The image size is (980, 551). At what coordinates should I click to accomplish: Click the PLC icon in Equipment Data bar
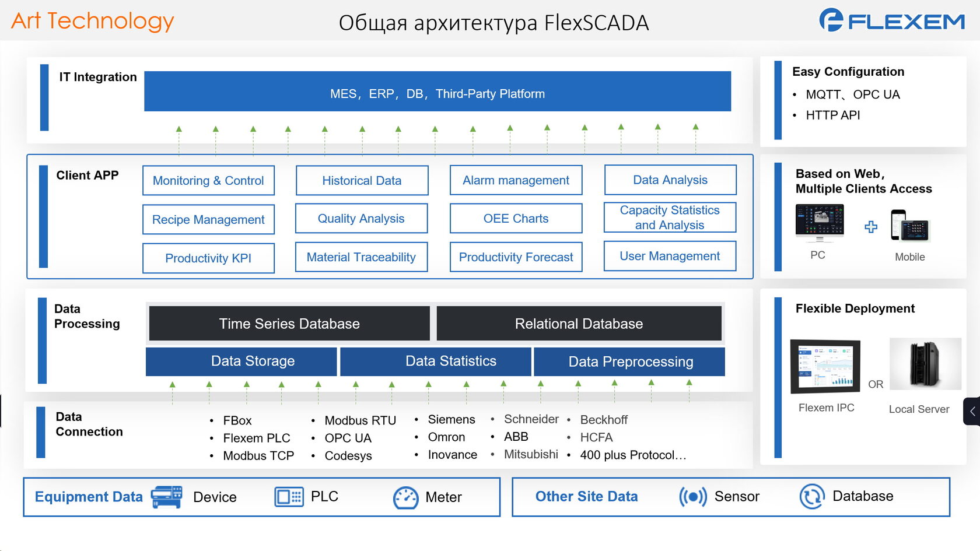click(x=288, y=496)
